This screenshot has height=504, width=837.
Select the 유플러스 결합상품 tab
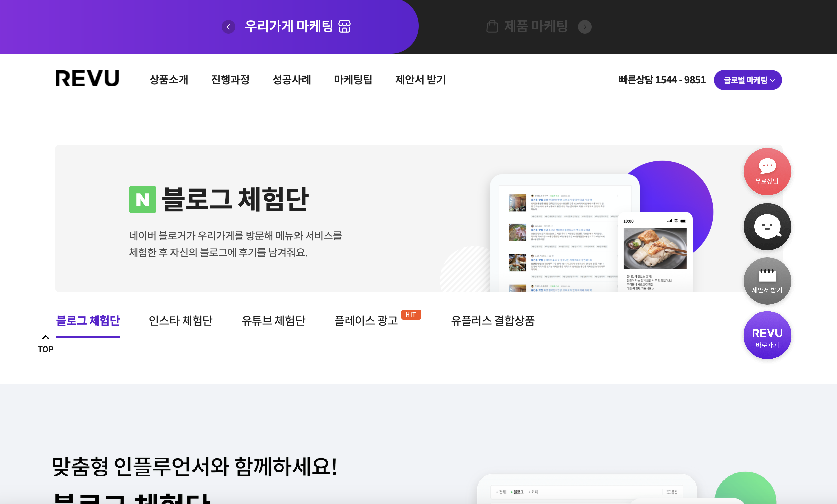click(493, 321)
